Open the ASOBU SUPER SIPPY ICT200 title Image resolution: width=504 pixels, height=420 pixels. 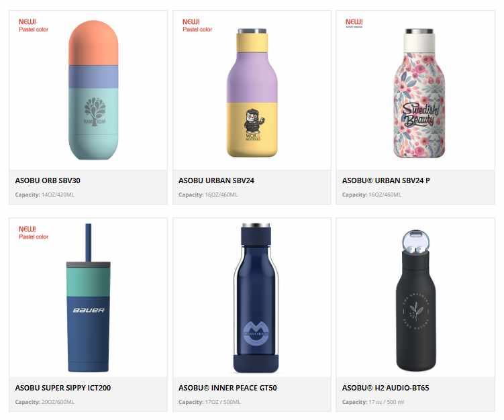click(63, 388)
